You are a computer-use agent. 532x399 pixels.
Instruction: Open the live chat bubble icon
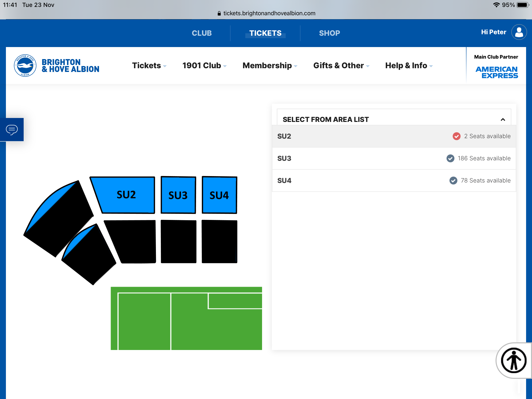(x=12, y=130)
